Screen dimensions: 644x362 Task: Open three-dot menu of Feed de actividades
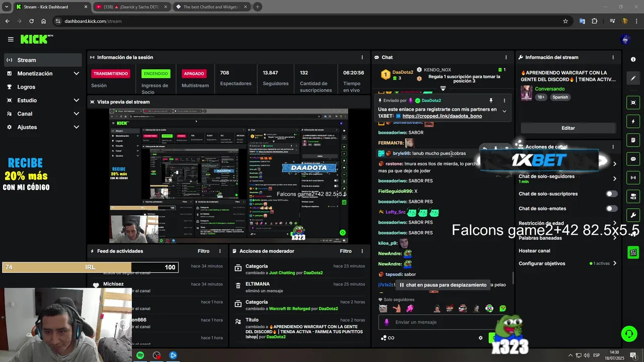click(x=220, y=251)
